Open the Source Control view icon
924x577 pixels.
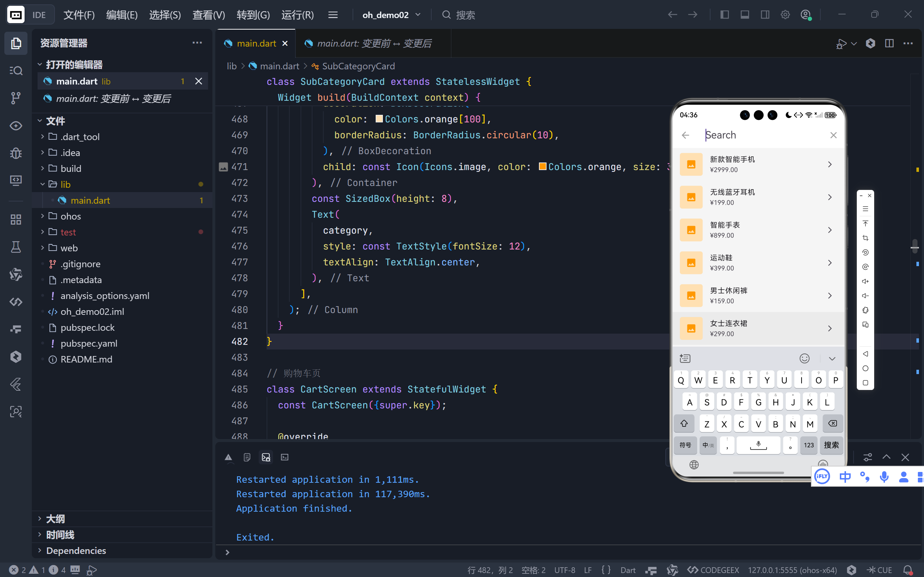16,98
